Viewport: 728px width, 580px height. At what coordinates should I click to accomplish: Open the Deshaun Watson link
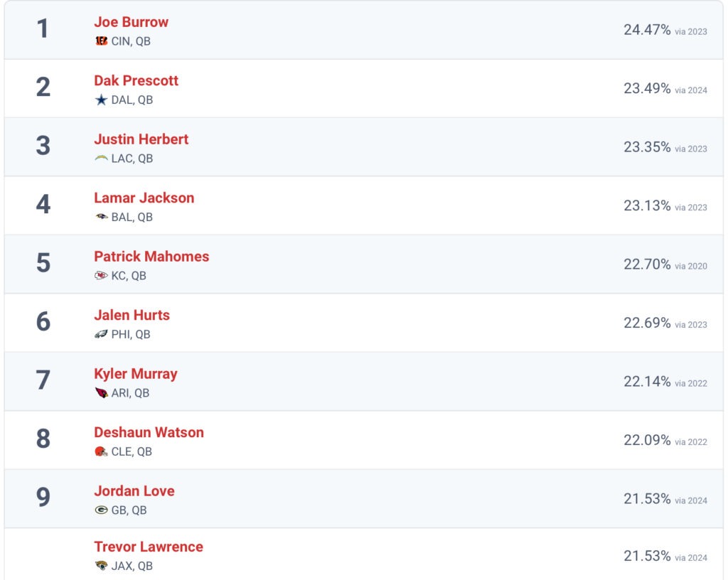(149, 432)
